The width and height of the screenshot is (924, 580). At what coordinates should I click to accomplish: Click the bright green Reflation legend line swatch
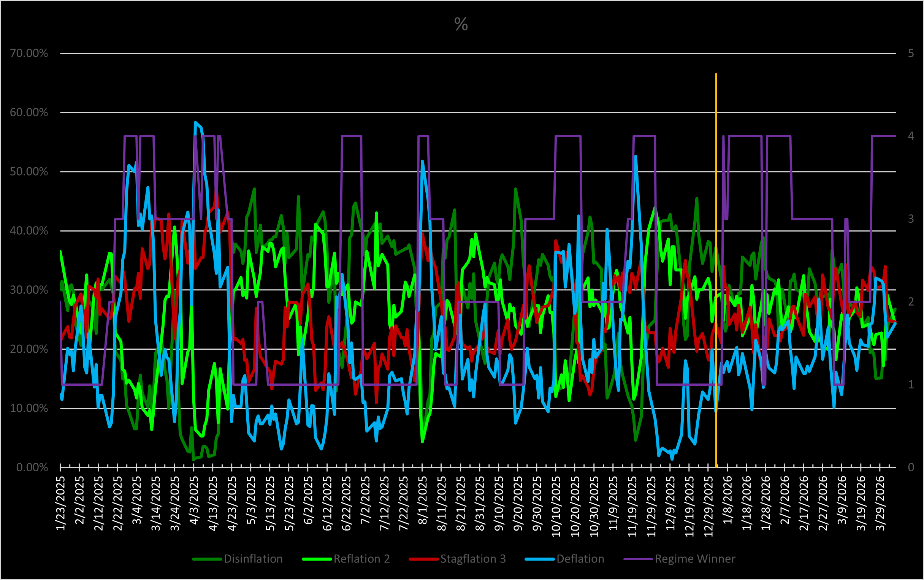click(317, 559)
